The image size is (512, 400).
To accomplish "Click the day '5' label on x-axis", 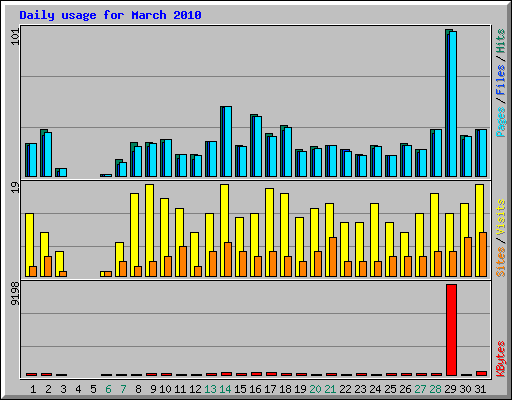I will pyautogui.click(x=93, y=389).
